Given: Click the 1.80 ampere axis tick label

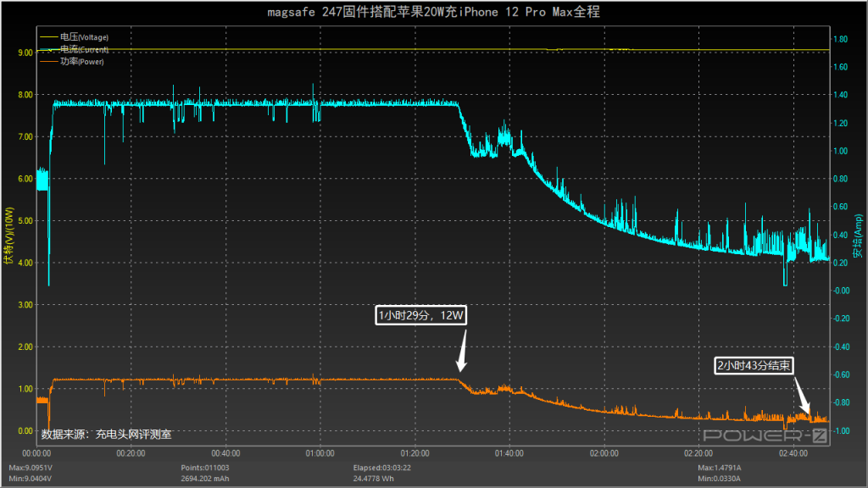Looking at the screenshot, I should pos(840,39).
